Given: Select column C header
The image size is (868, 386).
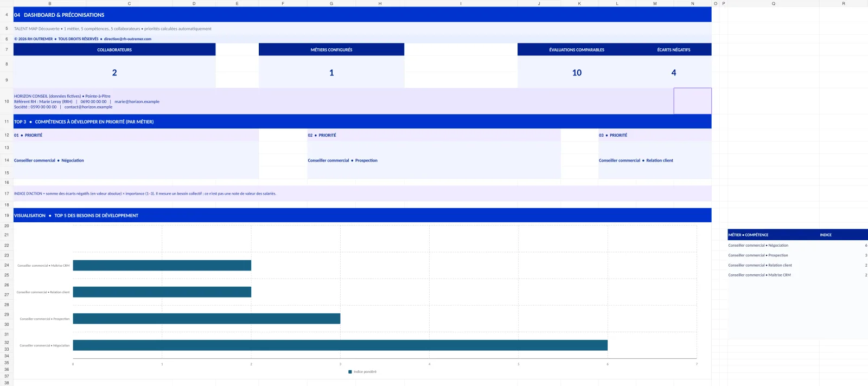Looking at the screenshot, I should pos(129,3).
